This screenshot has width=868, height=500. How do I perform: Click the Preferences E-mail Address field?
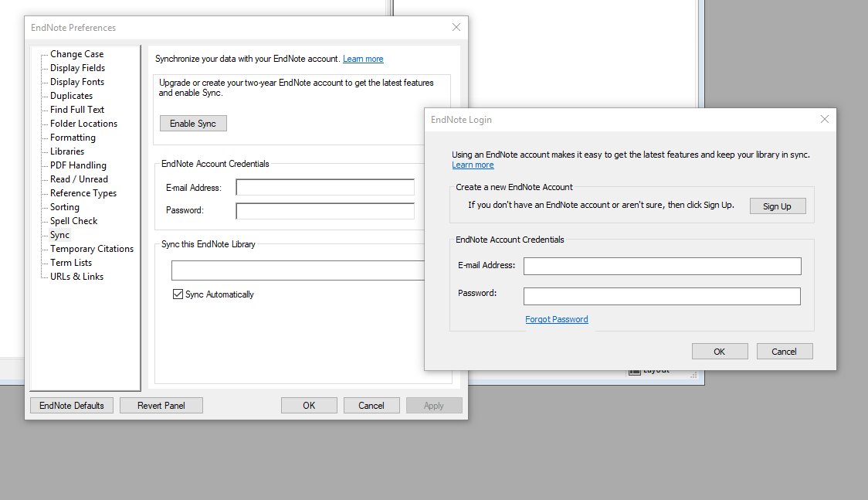click(325, 188)
